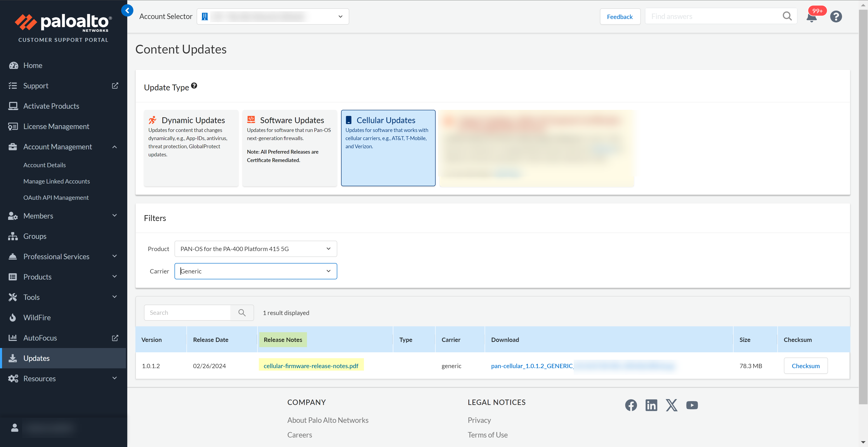868x447 pixels.
Task: Click the table search magnifier icon
Action: tap(242, 313)
